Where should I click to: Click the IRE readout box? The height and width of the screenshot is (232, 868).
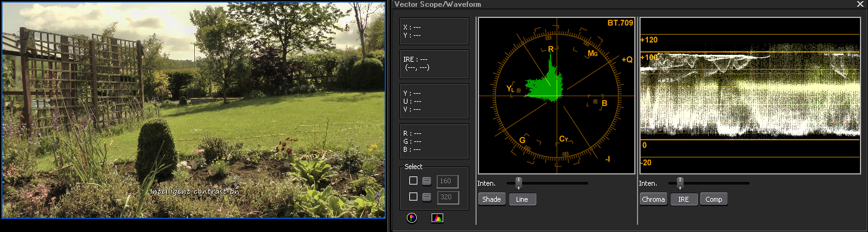(x=434, y=64)
